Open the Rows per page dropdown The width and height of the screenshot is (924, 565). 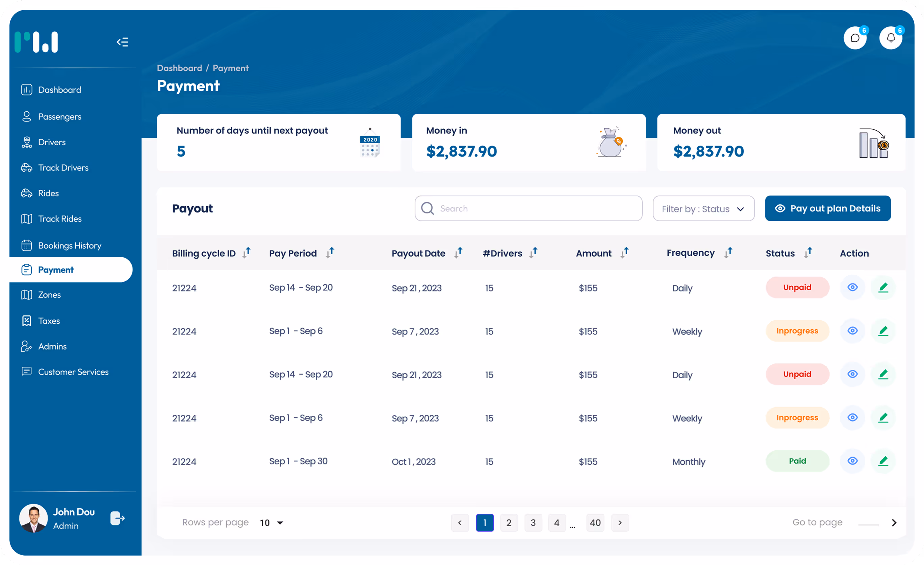click(271, 522)
